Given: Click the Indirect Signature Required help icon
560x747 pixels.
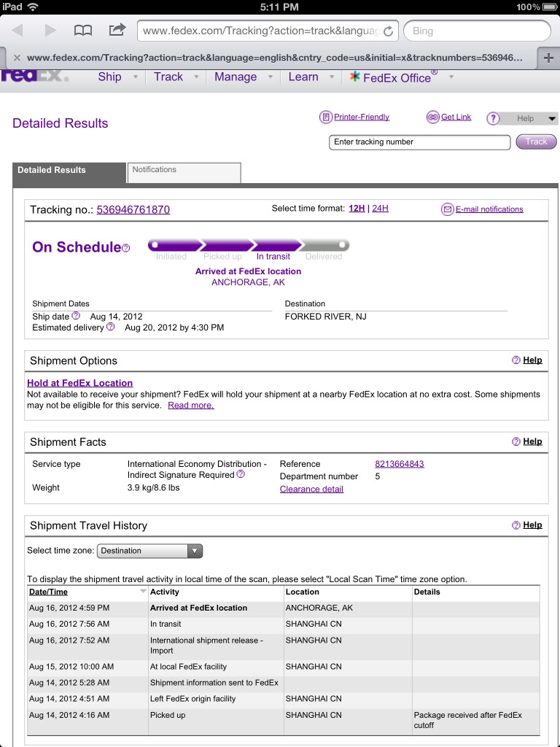Looking at the screenshot, I should tap(241, 474).
